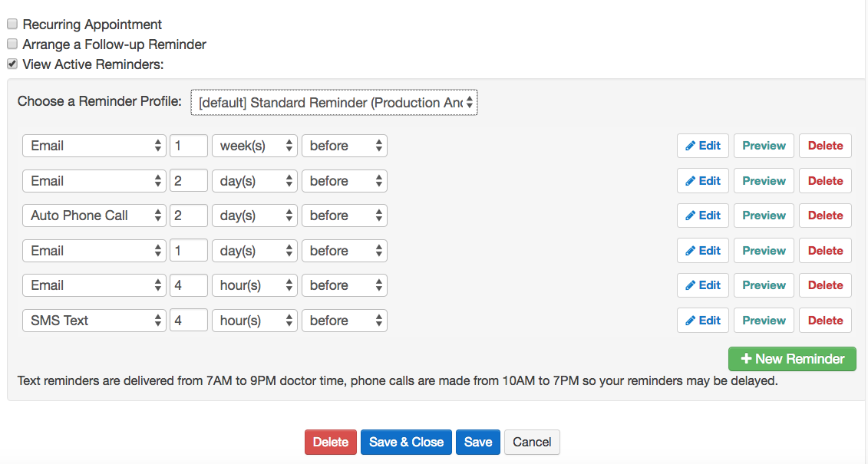Open the SMS Text reminder type dropdown
868x464 pixels.
(x=94, y=321)
